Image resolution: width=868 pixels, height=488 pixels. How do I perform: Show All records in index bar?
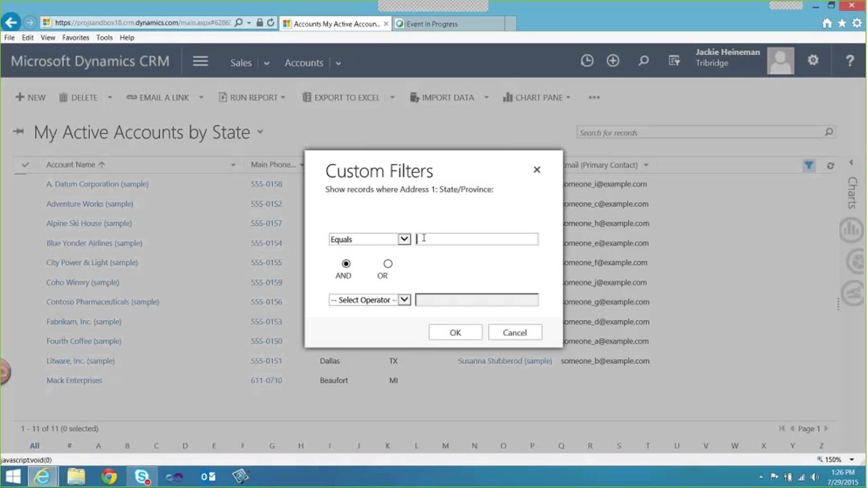(35, 445)
